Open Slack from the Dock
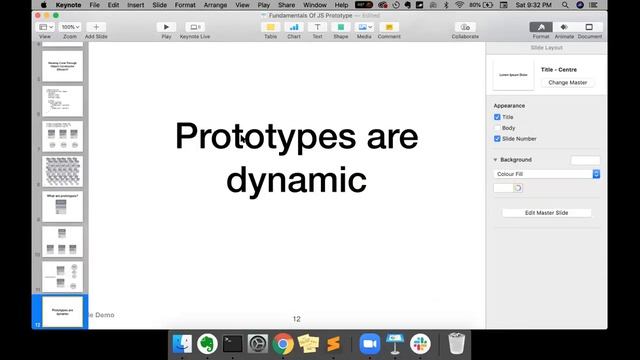Screen dimensions: 640x360 tap(420, 344)
